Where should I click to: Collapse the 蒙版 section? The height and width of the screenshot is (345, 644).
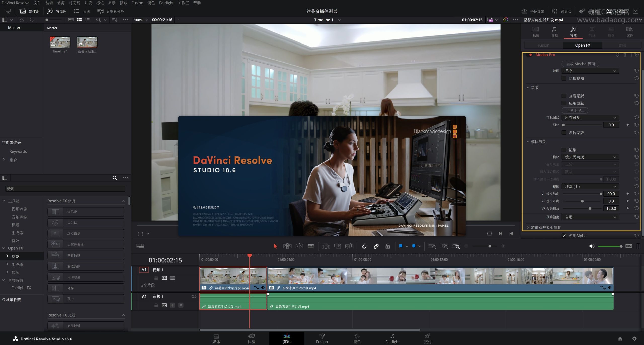528,88
